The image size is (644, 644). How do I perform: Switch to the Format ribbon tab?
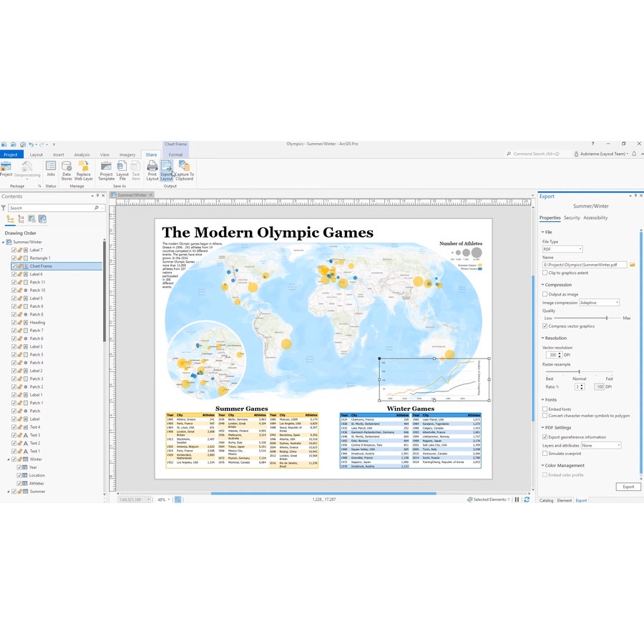pyautogui.click(x=176, y=154)
